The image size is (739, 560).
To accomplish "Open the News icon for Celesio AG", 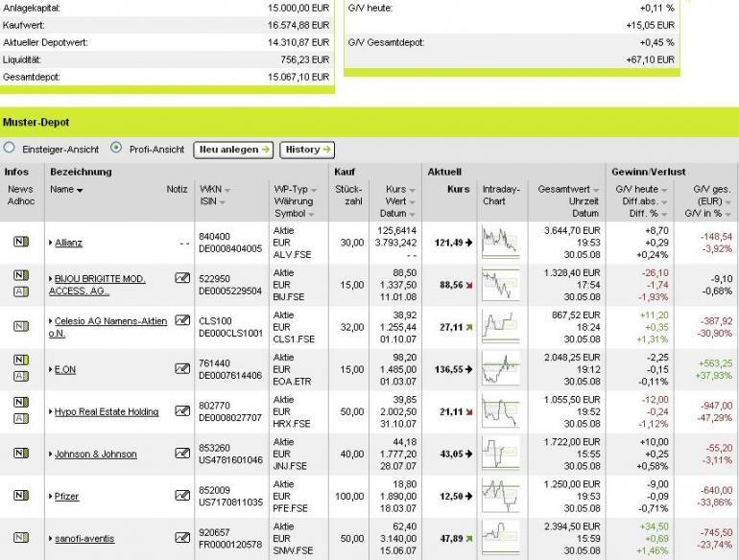I will pyautogui.click(x=21, y=326).
